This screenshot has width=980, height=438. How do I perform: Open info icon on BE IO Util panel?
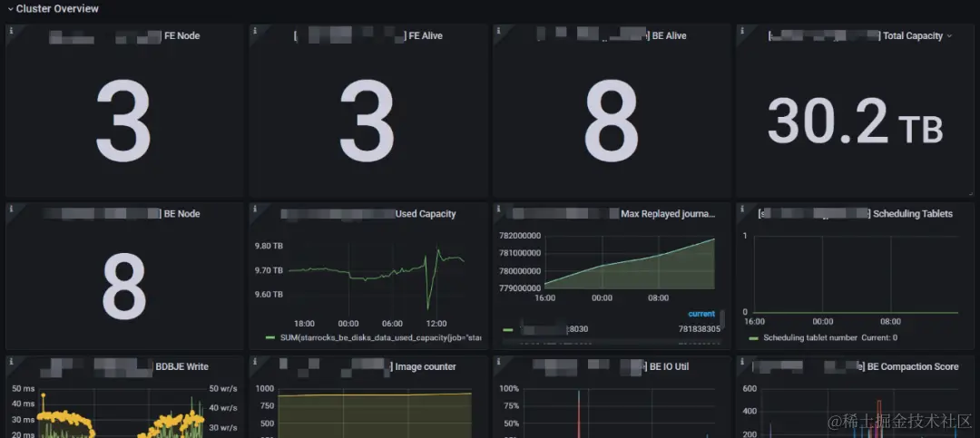point(498,361)
